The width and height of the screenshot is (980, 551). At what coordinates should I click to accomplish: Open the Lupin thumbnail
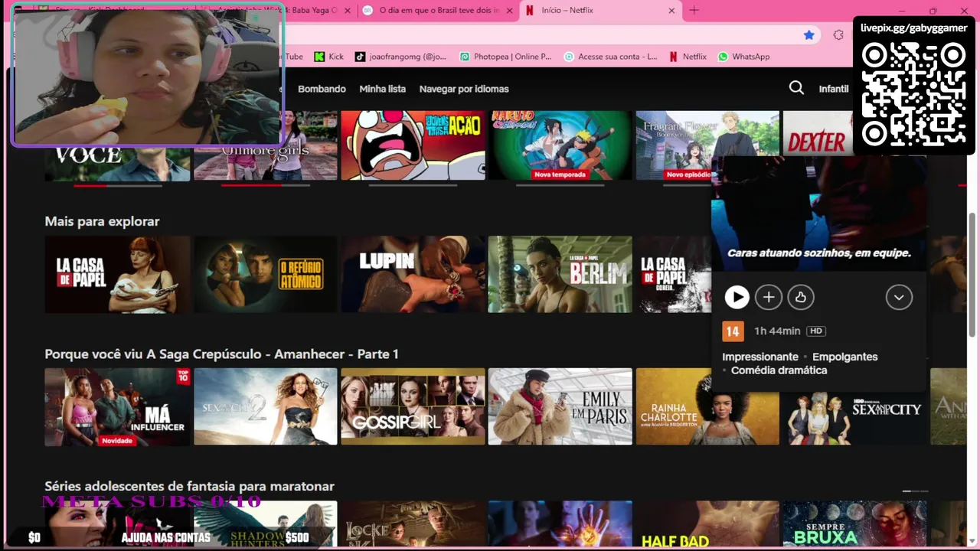[413, 274]
